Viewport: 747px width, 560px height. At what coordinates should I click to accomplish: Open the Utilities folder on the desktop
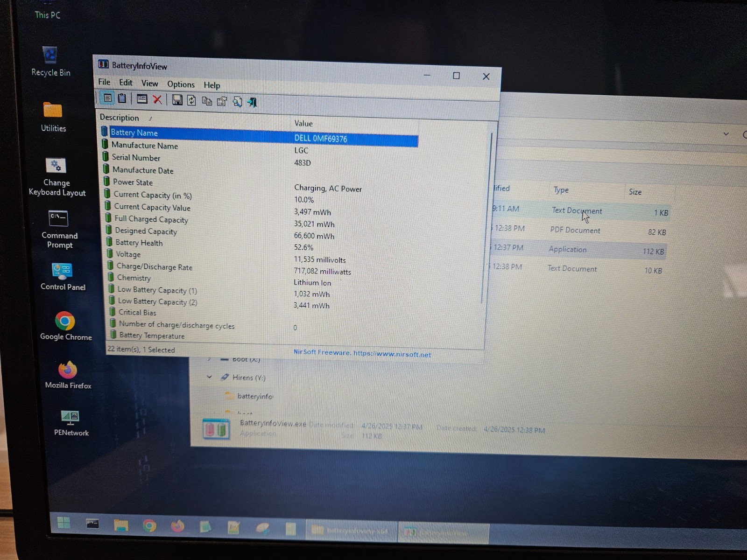point(53,117)
